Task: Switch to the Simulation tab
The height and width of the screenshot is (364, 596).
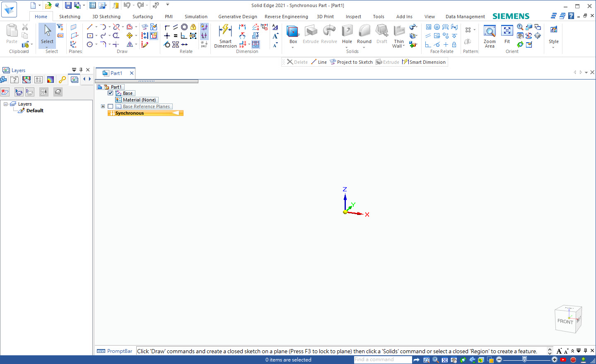Action: (x=196, y=17)
